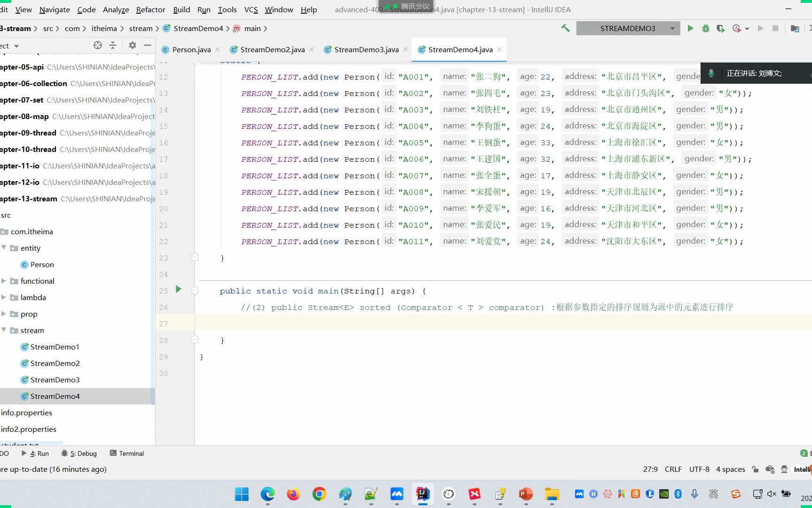Collapse all in project panel
Screen dimensions: 812x508
coord(113,45)
